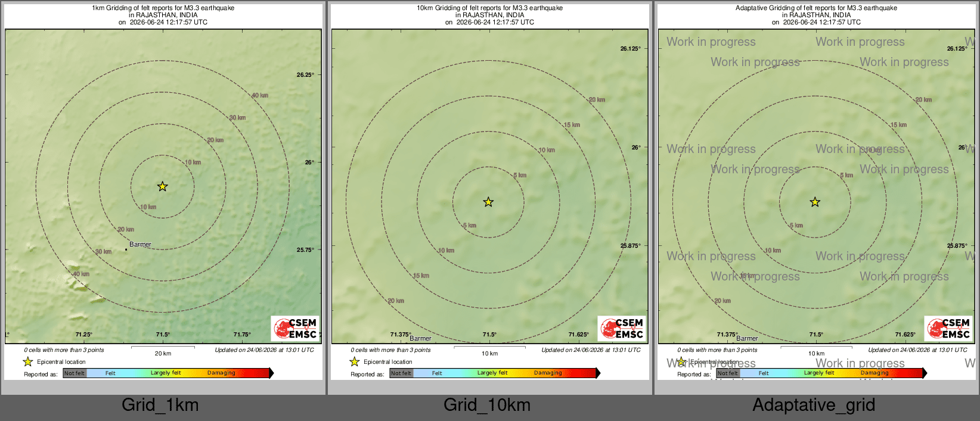This screenshot has width=980, height=421.
Task: Click the '71.625°' longitude label on the Grid_10km map
Action: tap(579, 335)
